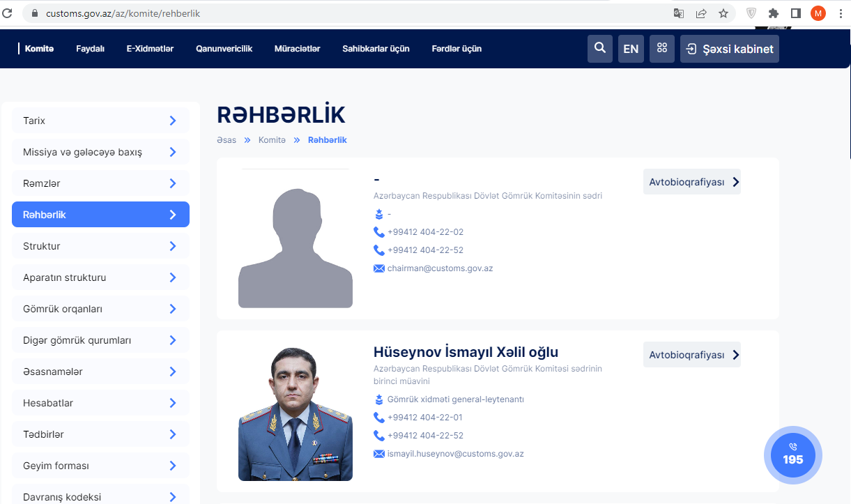
Task: Open the Fərdlər üçün menu
Action: [x=457, y=49]
